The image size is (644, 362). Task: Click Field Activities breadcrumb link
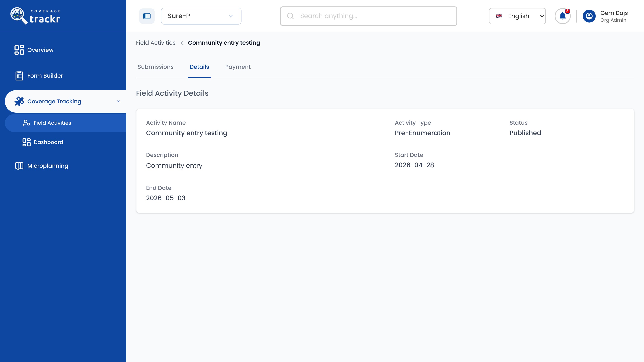point(156,43)
